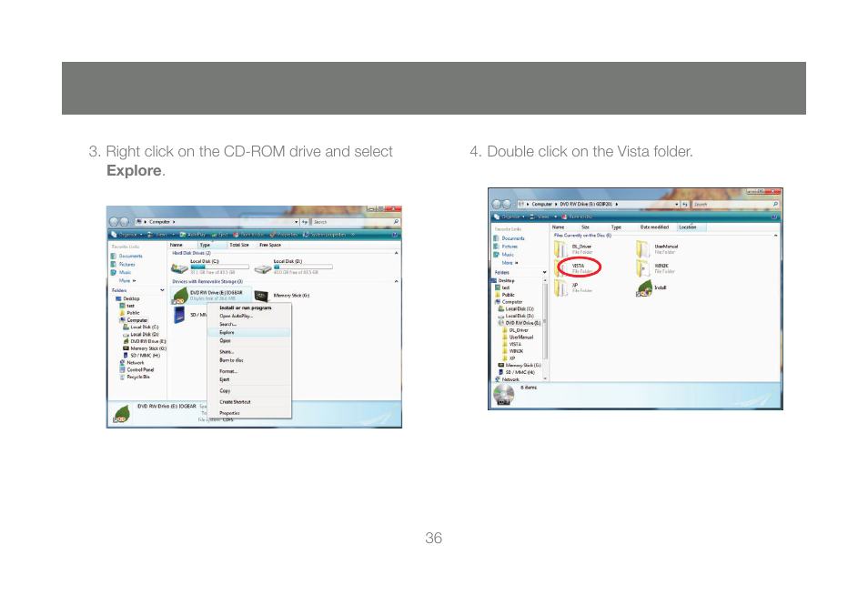The image size is (868, 605).
Task: Click Burn to disc in DVD drive window toolbar
Action: point(577,217)
